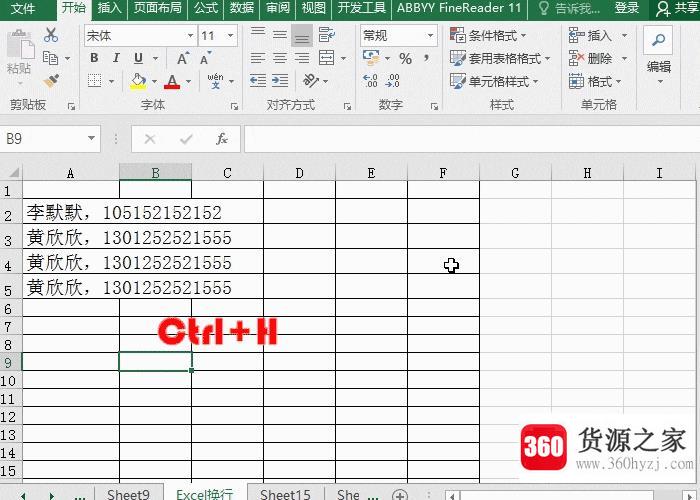Align text to middle
Viewport: 700px width, 500px height.
click(280, 34)
